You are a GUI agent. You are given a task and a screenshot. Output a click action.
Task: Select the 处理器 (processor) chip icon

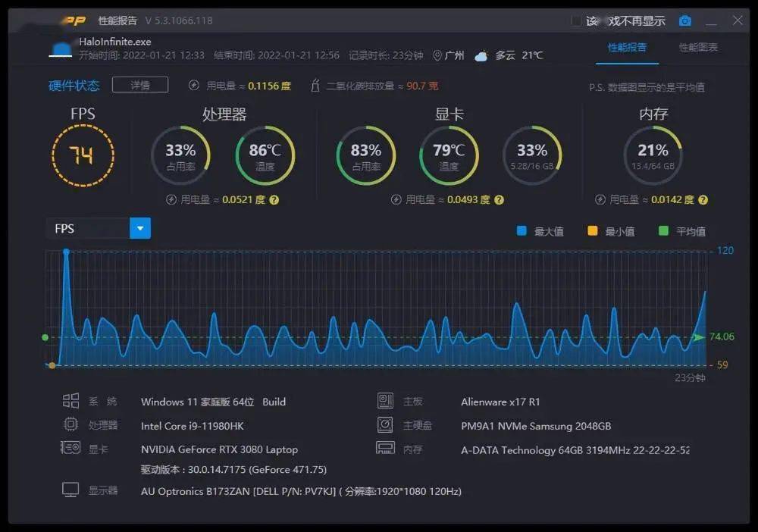[72, 425]
